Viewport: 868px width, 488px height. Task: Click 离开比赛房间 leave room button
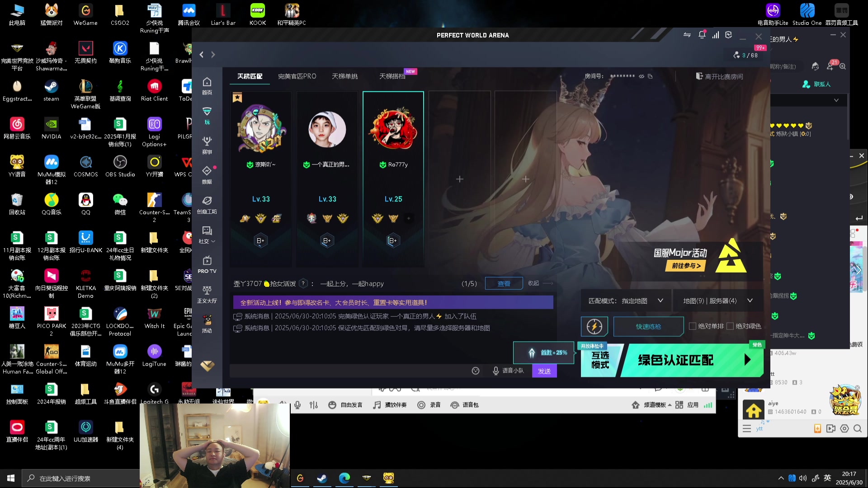point(719,76)
